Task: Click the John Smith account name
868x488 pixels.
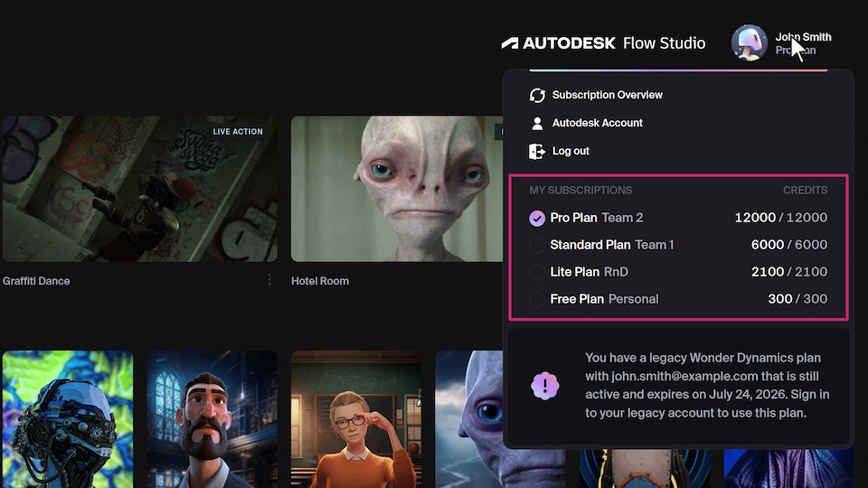Action: 803,37
